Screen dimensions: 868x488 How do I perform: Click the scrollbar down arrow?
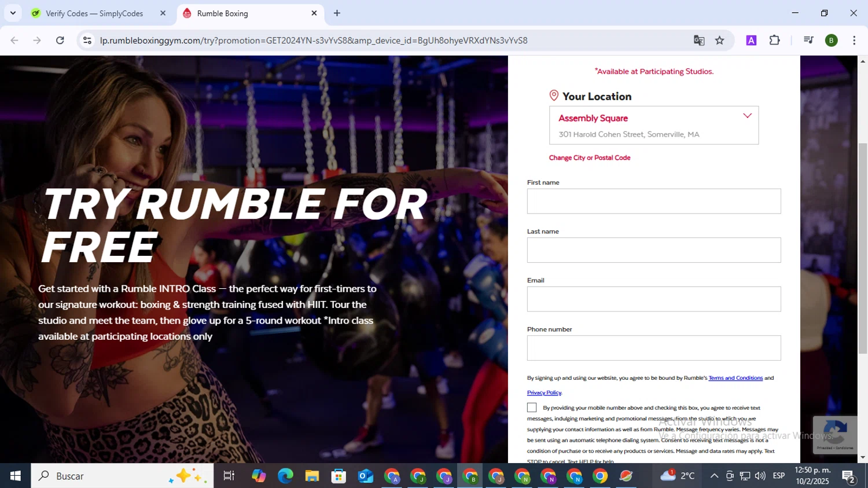(863, 457)
